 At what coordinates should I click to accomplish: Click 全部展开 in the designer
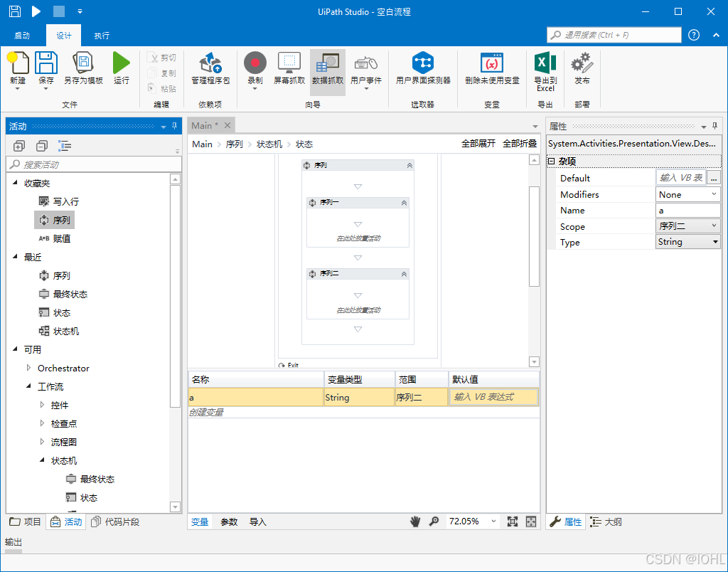pos(478,144)
